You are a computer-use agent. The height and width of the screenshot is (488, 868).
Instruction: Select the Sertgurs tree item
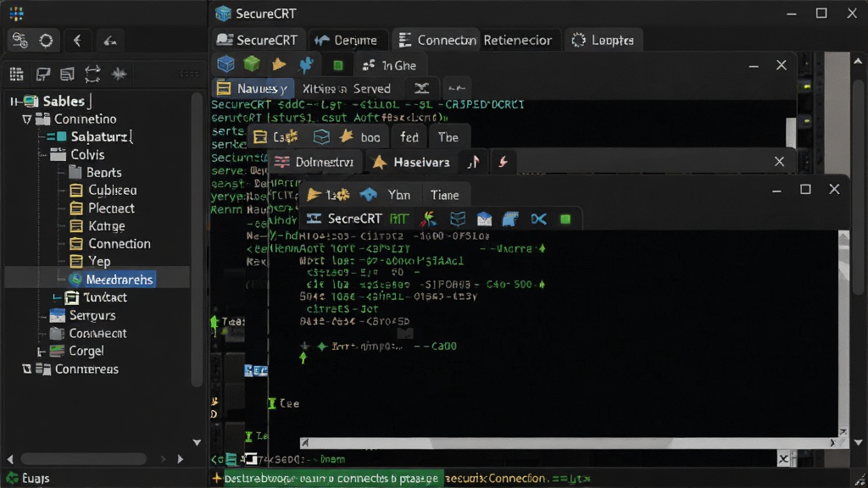click(92, 315)
